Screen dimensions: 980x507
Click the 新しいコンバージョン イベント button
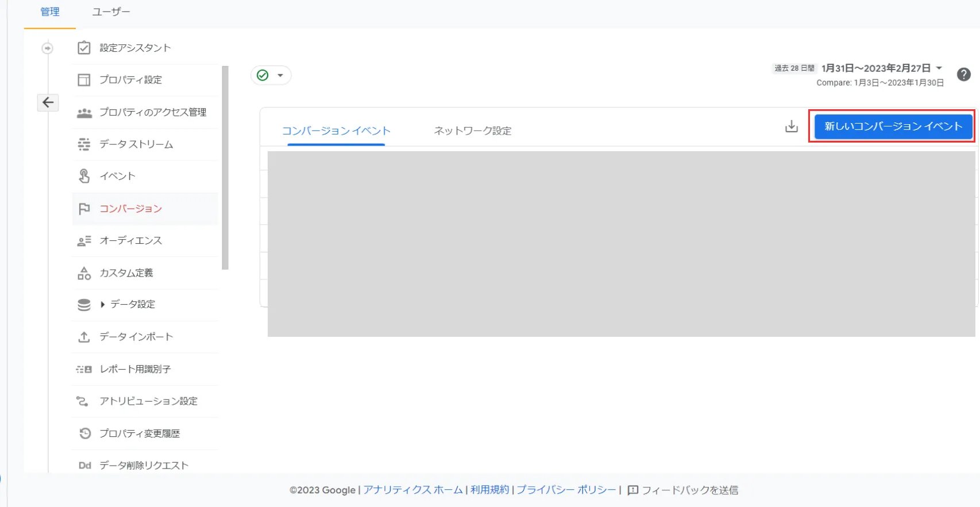tap(893, 126)
